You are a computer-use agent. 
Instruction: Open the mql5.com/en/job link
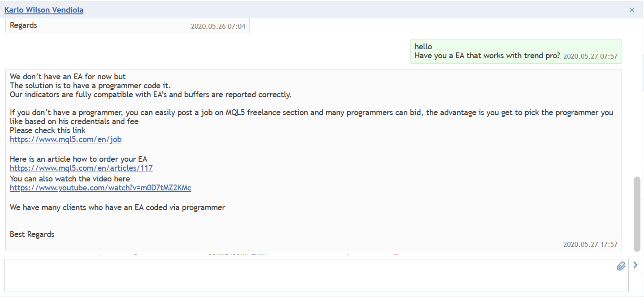pyautogui.click(x=65, y=139)
